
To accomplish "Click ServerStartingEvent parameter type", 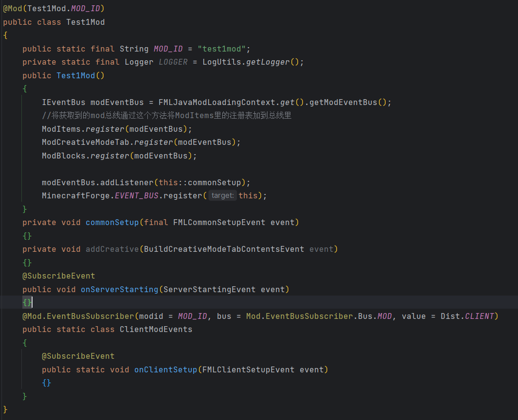I will 210,290.
